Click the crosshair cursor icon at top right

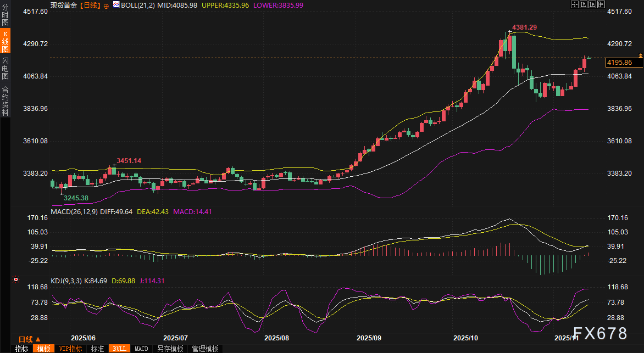(574, 4)
